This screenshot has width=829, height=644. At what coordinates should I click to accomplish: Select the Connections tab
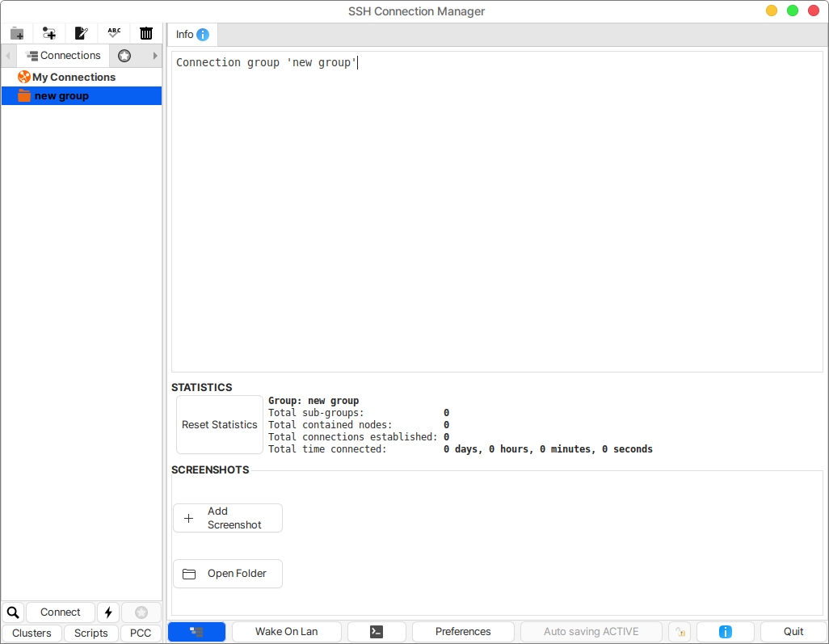tap(63, 56)
